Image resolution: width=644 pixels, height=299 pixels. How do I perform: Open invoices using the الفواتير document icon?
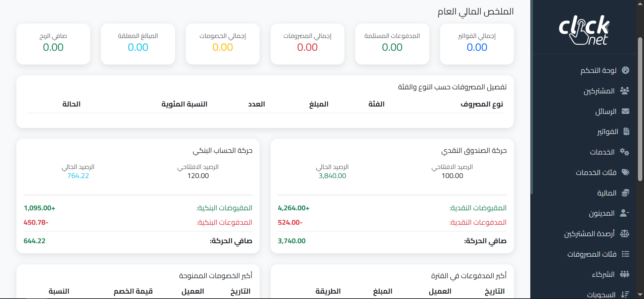(x=627, y=131)
